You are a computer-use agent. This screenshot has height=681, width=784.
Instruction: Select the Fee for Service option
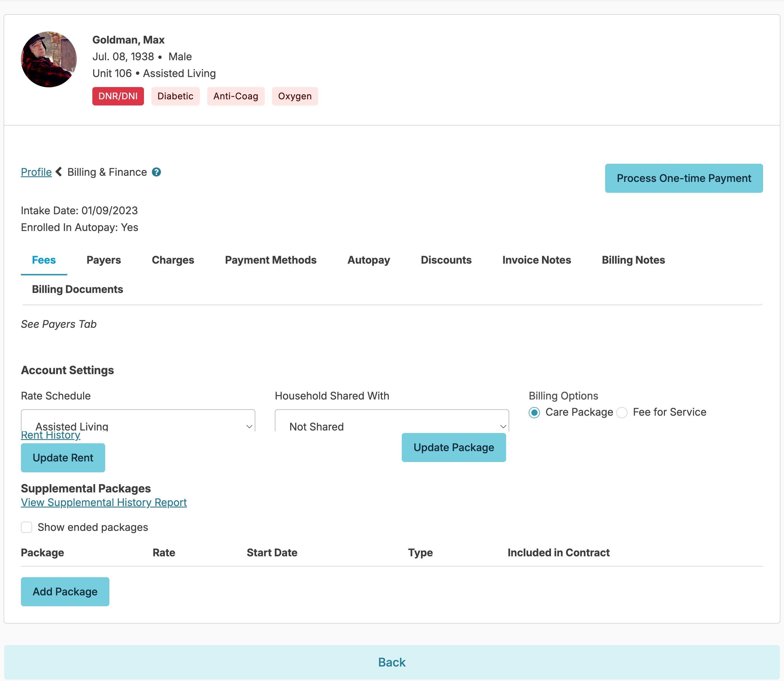tap(622, 412)
